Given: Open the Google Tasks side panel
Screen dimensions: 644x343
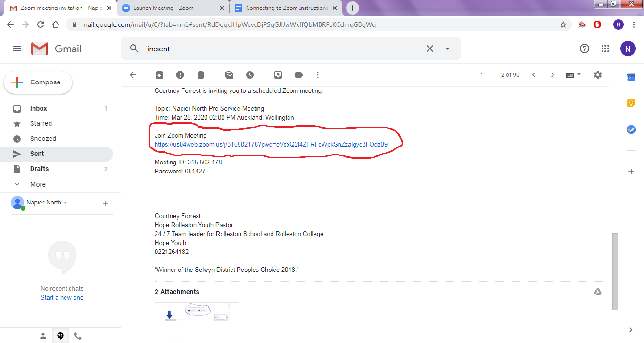Looking at the screenshot, I should click(x=631, y=130).
